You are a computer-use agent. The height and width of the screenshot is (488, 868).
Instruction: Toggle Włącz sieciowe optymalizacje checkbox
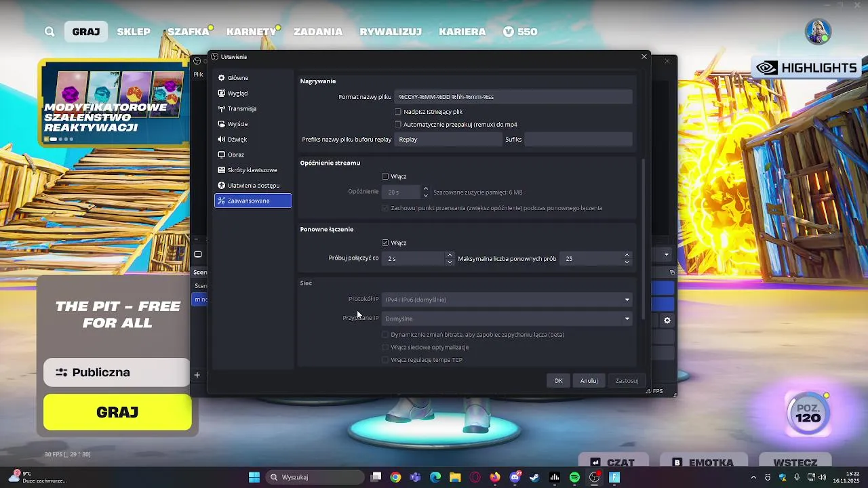click(x=385, y=347)
